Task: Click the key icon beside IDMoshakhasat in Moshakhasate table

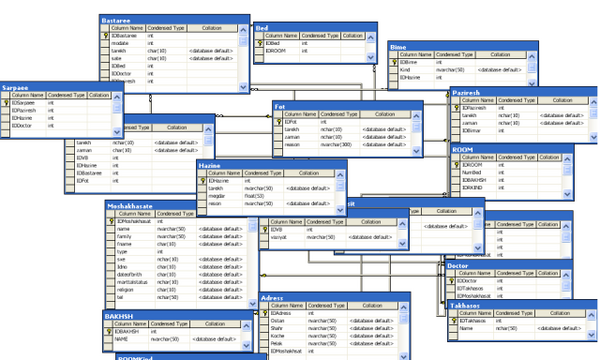Action: coord(111,221)
